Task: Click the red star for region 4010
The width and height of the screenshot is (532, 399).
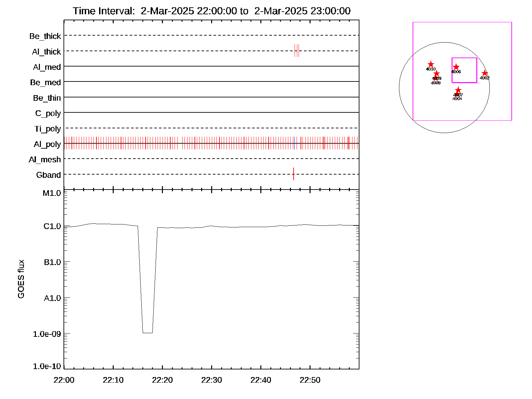Action: point(431,64)
